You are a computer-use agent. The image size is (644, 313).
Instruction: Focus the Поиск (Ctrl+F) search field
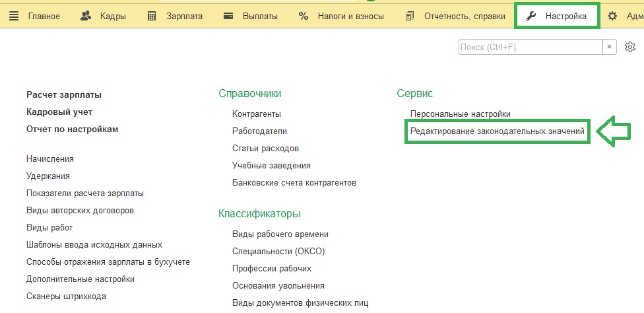tap(530, 47)
